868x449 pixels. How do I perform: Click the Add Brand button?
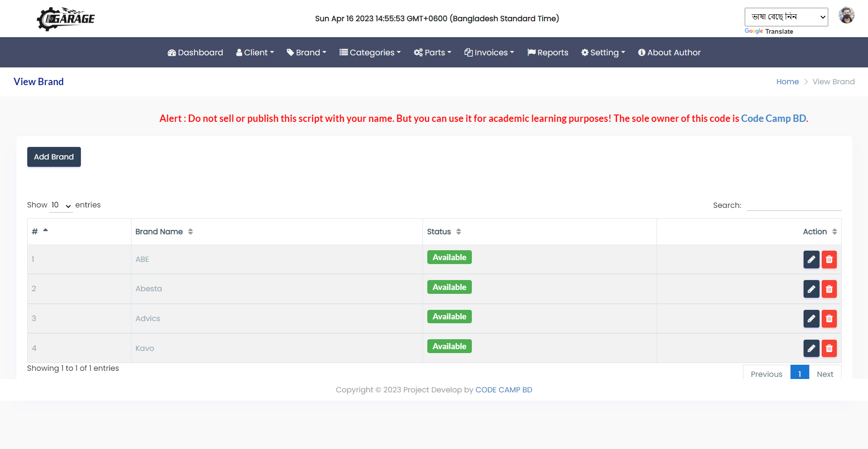pos(54,157)
